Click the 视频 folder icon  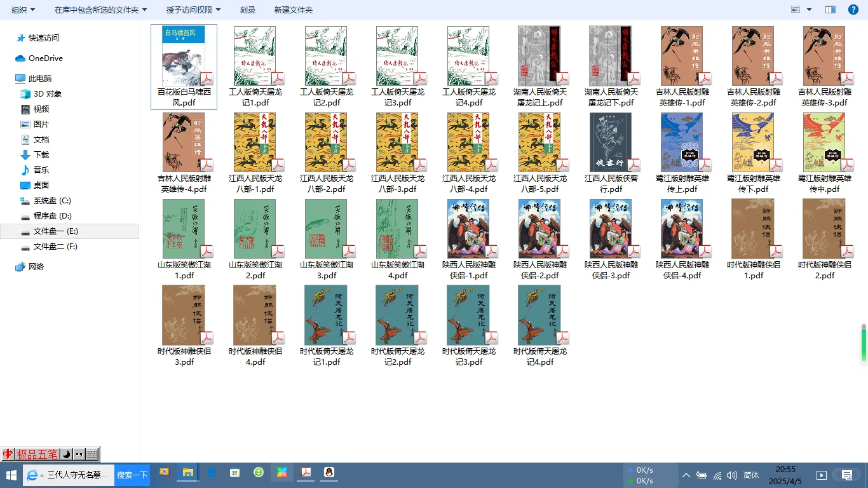coord(25,109)
